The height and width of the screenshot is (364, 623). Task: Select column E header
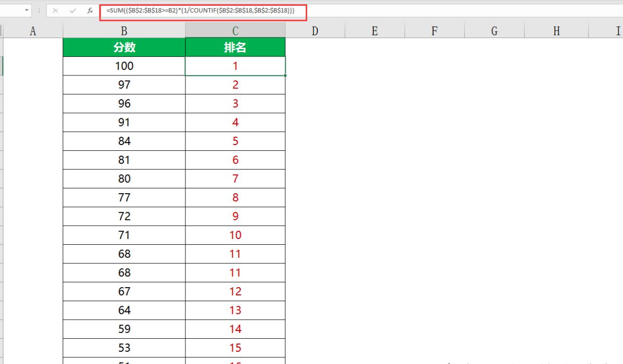click(x=375, y=31)
